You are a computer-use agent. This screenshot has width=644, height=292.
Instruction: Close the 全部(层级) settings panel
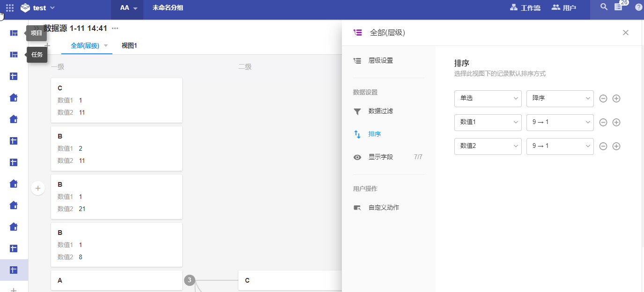pos(625,33)
